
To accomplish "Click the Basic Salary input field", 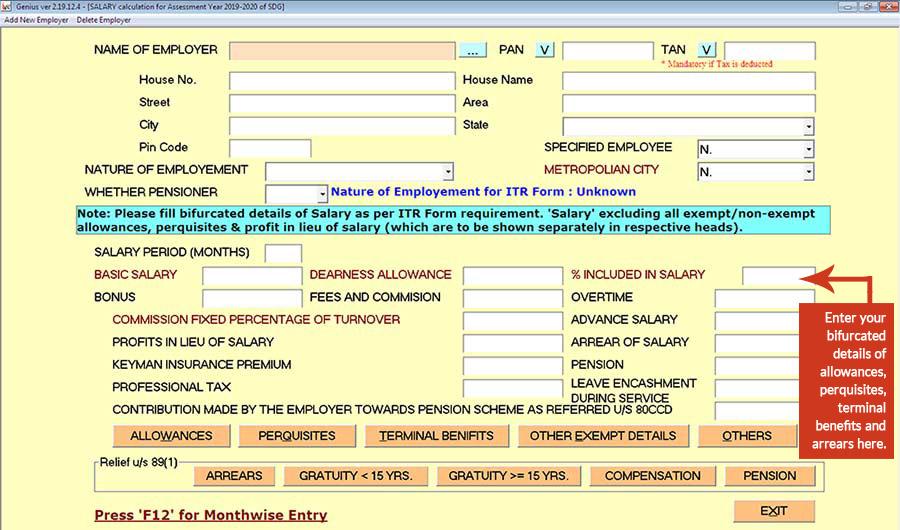I will (x=251, y=276).
